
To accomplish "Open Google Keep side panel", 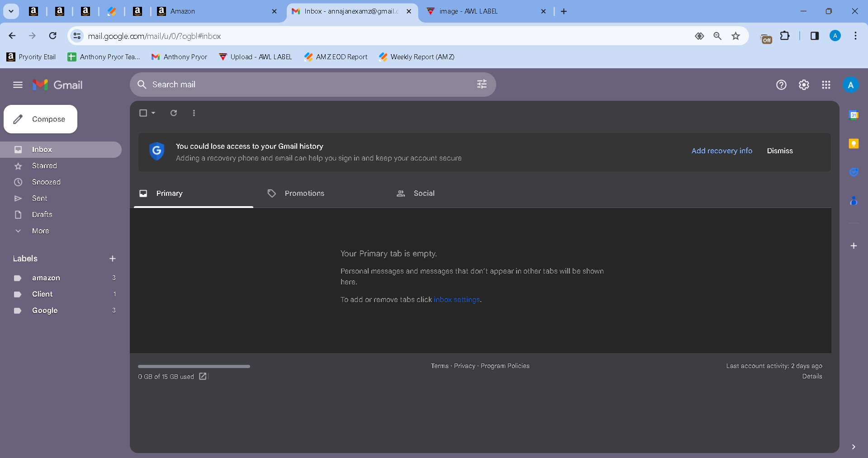I will [x=854, y=143].
